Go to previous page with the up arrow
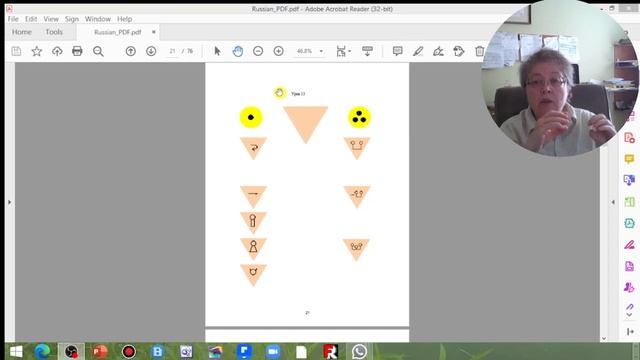This screenshot has width=640, height=360. 131,51
